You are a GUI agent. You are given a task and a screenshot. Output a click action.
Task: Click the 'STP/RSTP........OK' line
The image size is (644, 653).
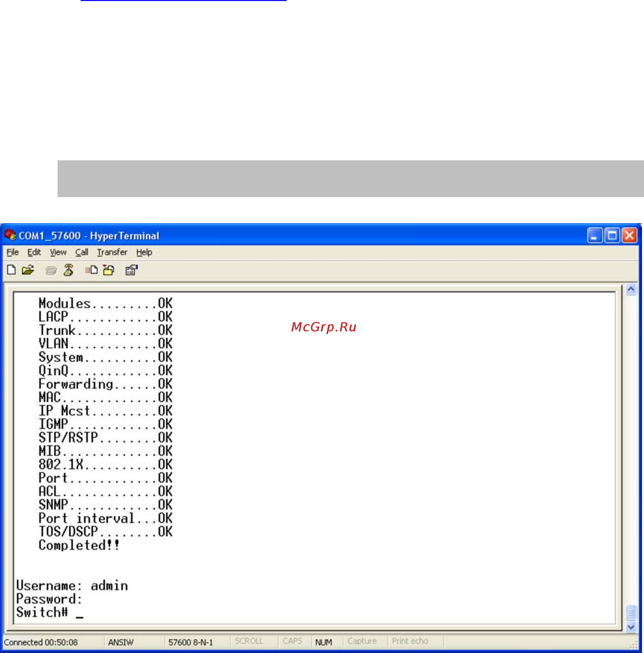[x=105, y=438]
